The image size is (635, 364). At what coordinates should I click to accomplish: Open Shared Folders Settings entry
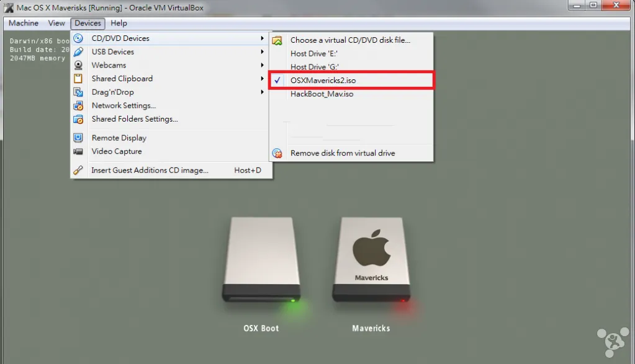tap(169, 119)
